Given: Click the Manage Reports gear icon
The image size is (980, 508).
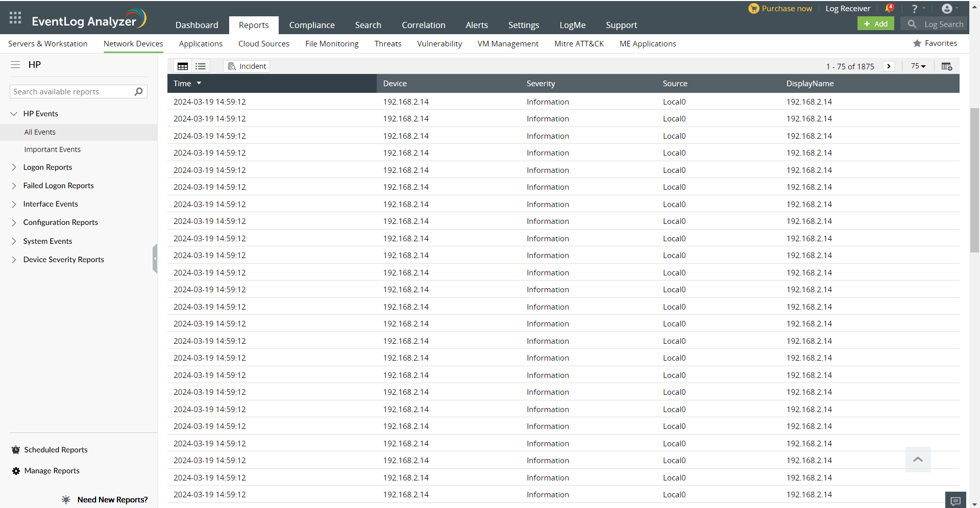Looking at the screenshot, I should point(16,471).
